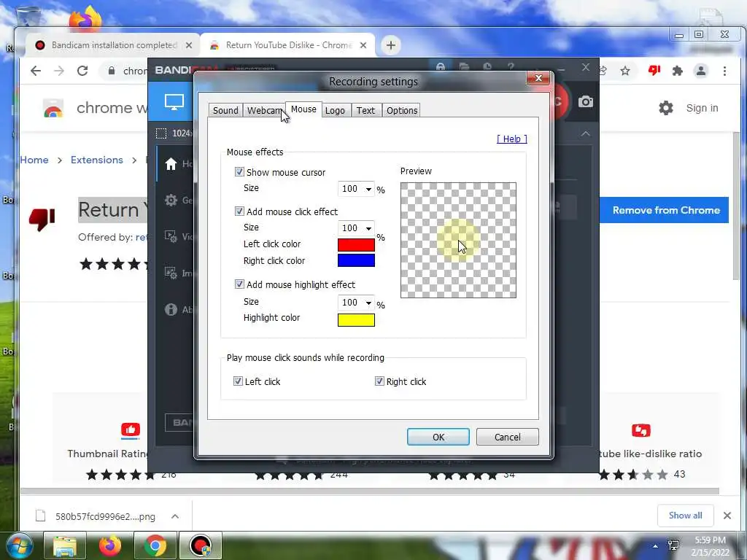The width and height of the screenshot is (747, 560).
Task: Select Bandicam screen recording mode monitor icon
Action: coord(174,101)
